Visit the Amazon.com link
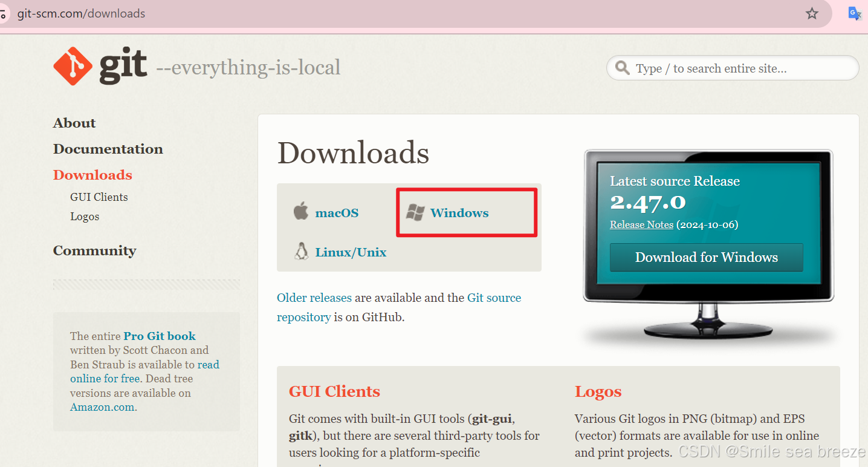The image size is (868, 467). coord(102,407)
